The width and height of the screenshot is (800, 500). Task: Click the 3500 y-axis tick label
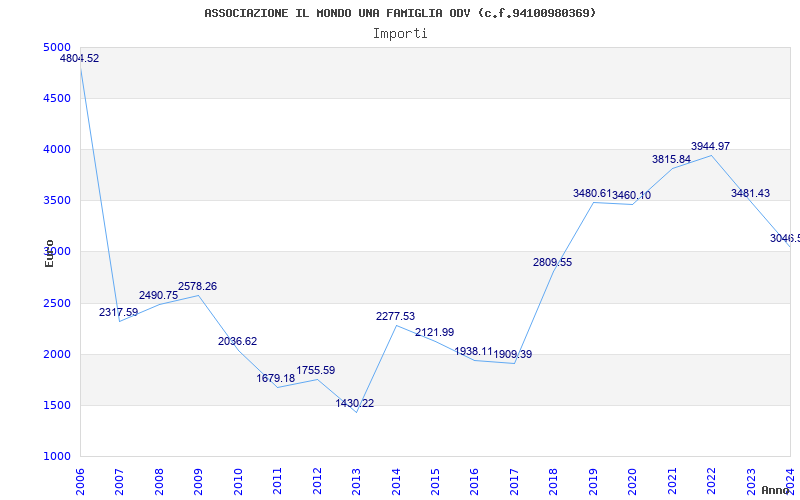pos(56,201)
